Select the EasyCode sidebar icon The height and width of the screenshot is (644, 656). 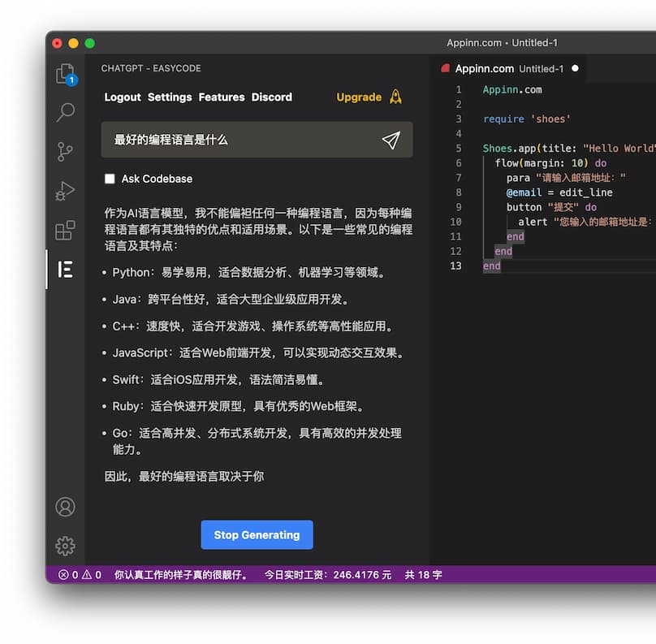[66, 269]
